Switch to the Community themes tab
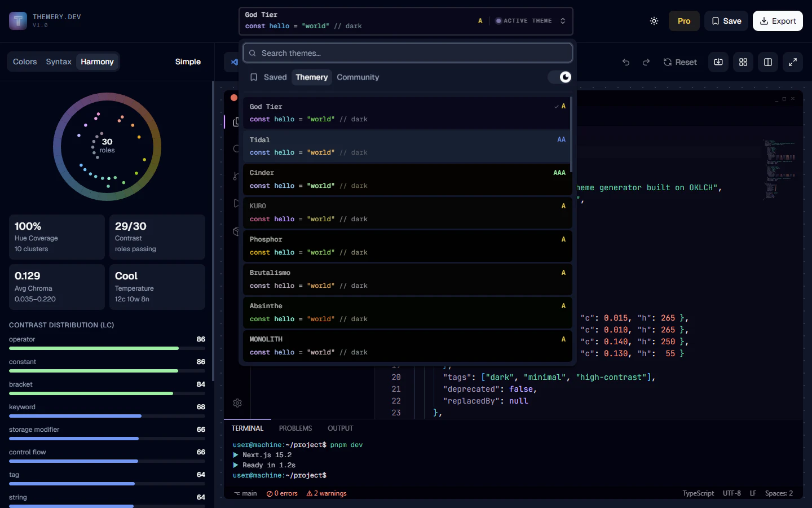 pos(358,77)
